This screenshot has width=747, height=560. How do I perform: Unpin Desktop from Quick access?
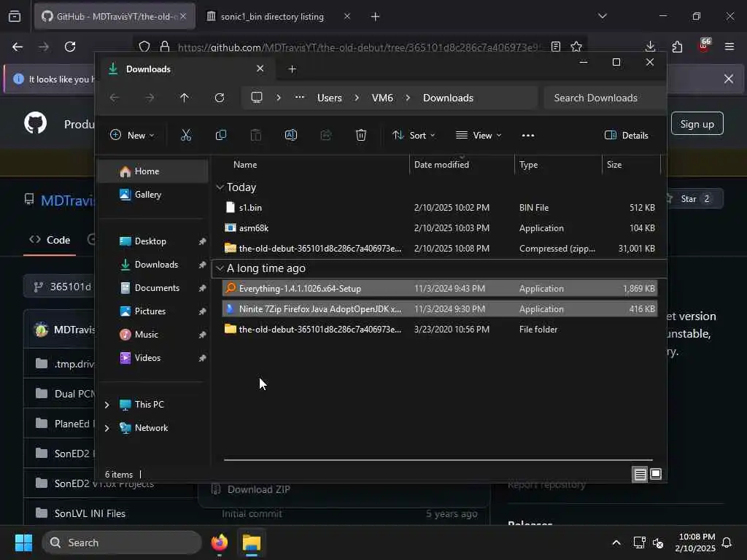(202, 241)
